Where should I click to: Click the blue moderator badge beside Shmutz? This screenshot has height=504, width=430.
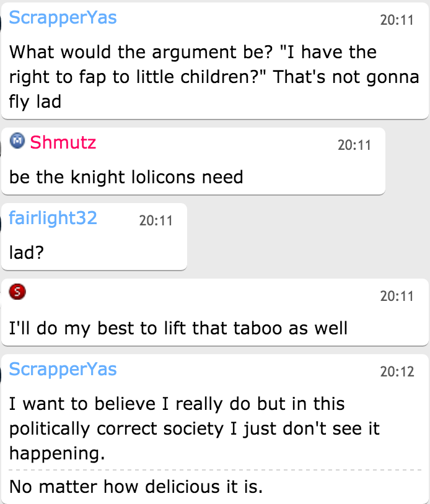[x=17, y=142]
